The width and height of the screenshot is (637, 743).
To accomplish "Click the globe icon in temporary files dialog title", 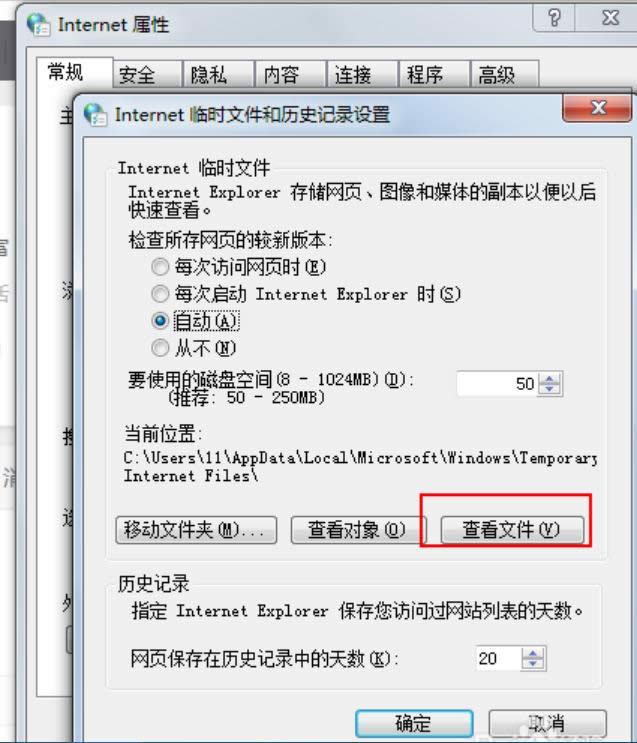I will coord(95,115).
